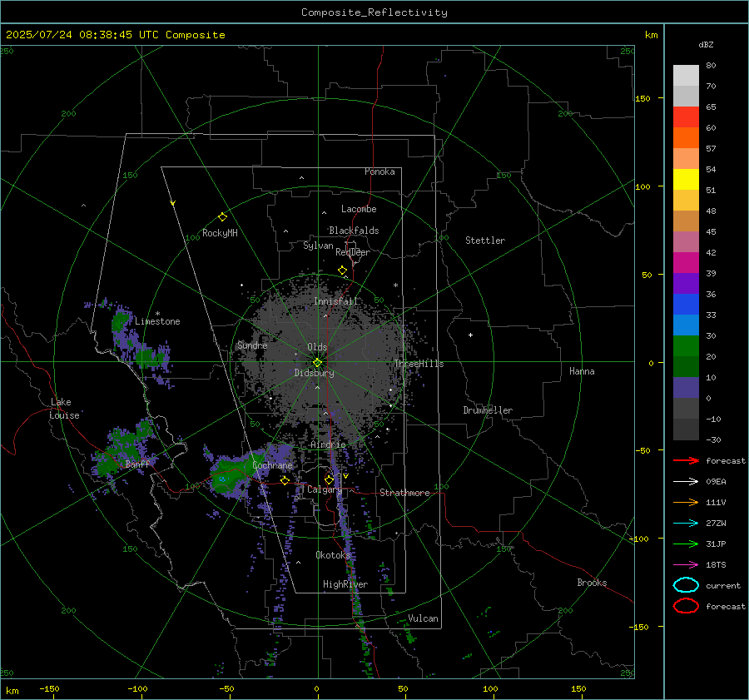Click the Sundre town label
Image resolution: width=749 pixels, height=700 pixels.
(x=252, y=345)
